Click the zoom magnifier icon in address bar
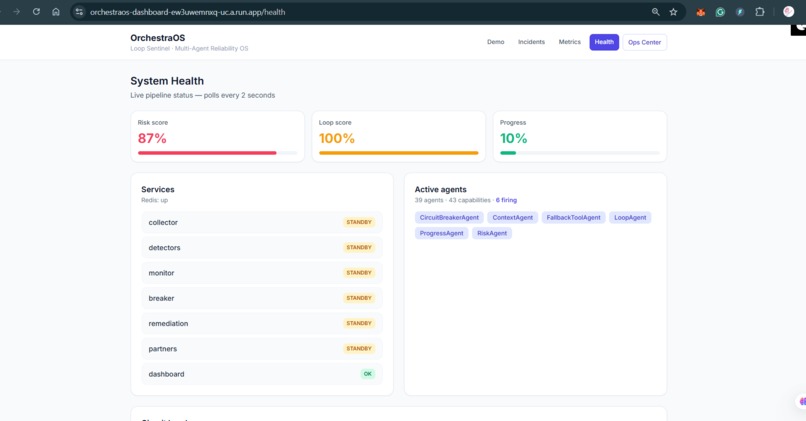Viewport: 806px width, 421px height. [655, 12]
